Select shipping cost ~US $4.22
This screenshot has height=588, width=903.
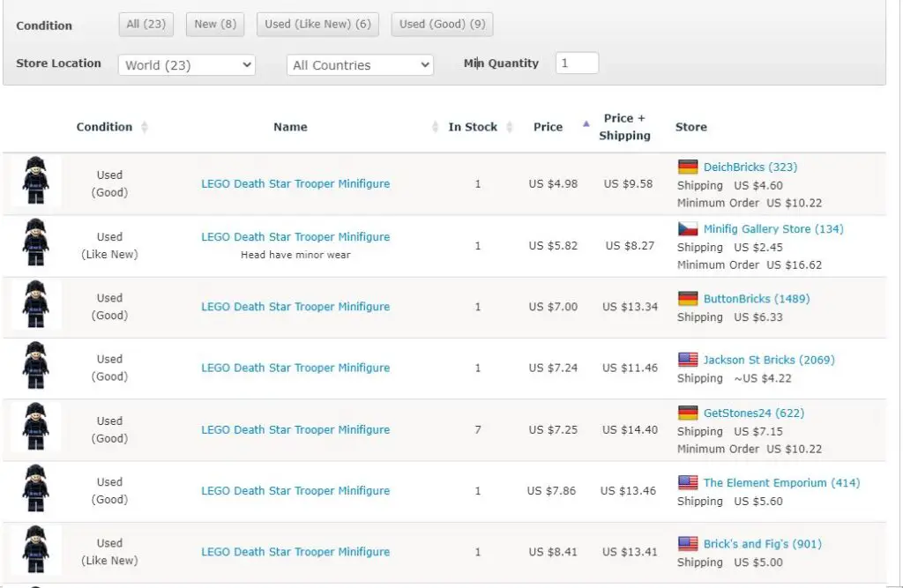pyautogui.click(x=763, y=378)
